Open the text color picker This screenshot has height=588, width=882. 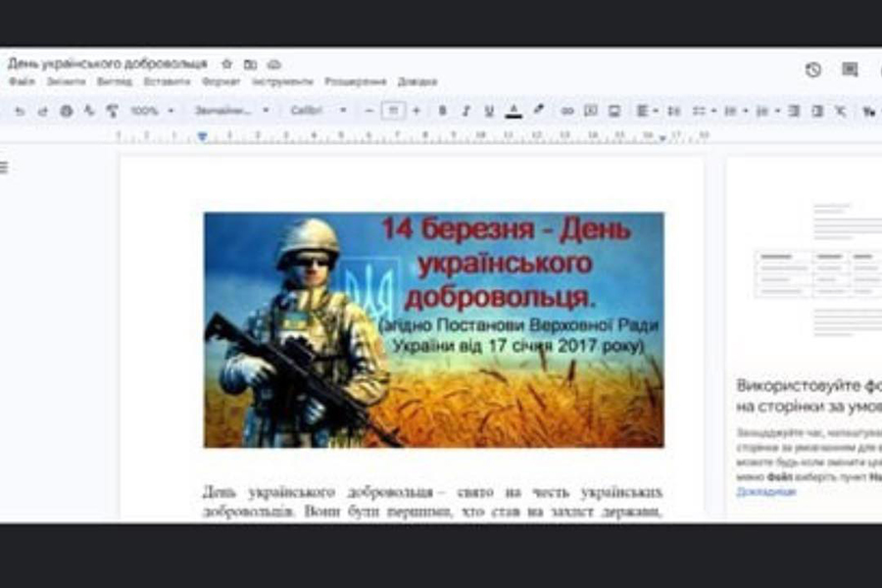click(513, 111)
